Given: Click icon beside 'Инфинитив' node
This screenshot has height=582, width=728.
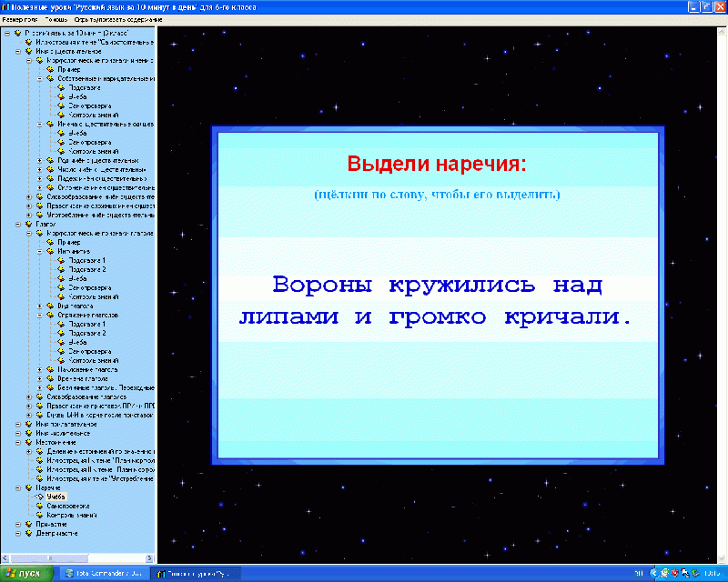Looking at the screenshot, I should pos(50,251).
